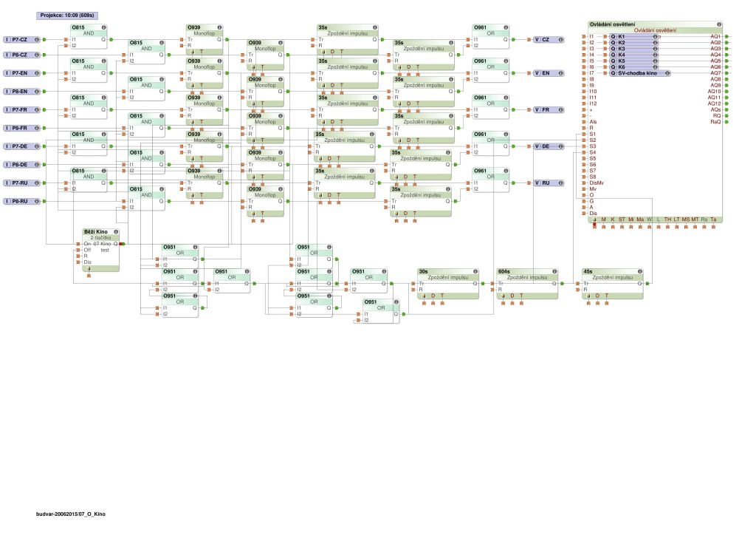Click the info icon on the Ovládání osvětlení block

[x=719, y=24]
